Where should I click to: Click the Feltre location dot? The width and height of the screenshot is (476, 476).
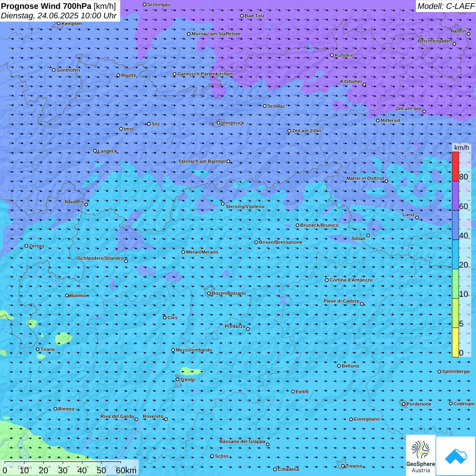(x=293, y=392)
